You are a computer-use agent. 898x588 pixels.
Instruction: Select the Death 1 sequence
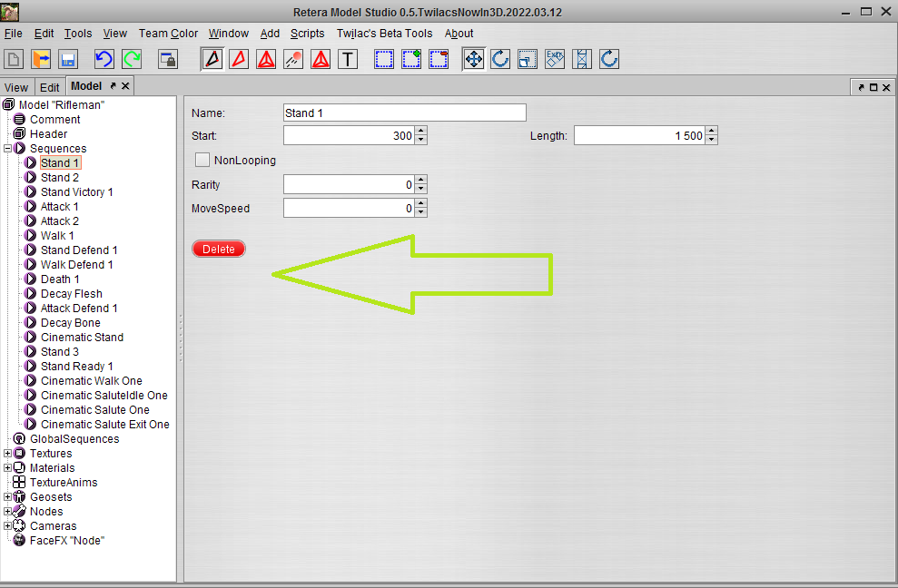pyautogui.click(x=60, y=279)
